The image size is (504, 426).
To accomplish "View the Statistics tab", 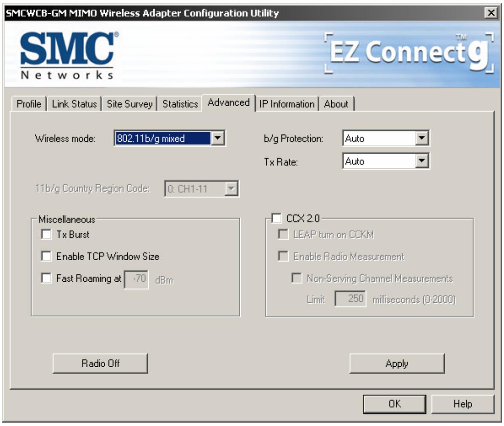I will pos(180,104).
